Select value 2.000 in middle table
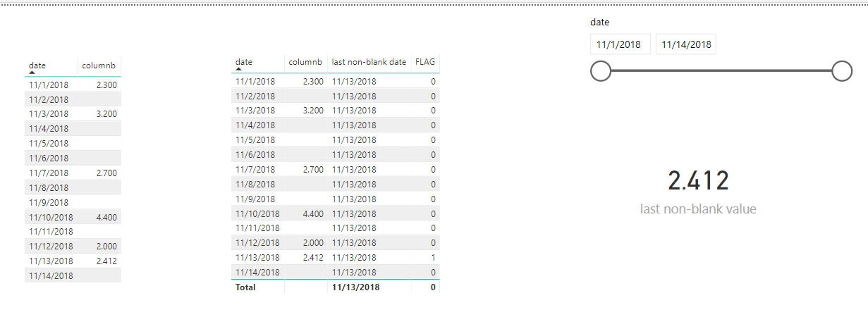The height and width of the screenshot is (317, 868). pos(313,242)
